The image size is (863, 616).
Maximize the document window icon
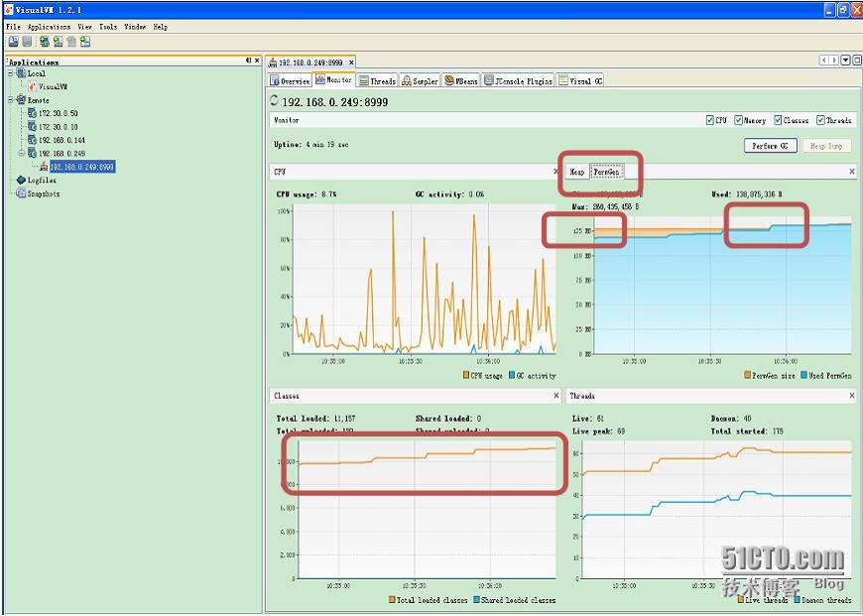[857, 60]
